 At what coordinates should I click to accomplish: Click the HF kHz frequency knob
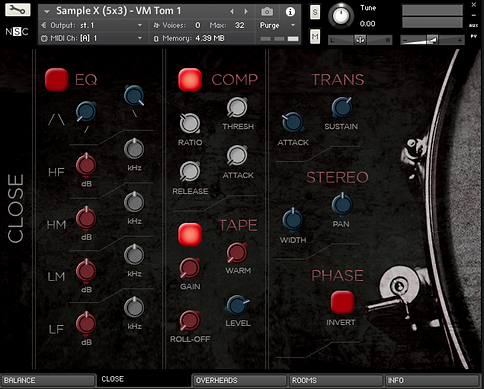tap(134, 149)
